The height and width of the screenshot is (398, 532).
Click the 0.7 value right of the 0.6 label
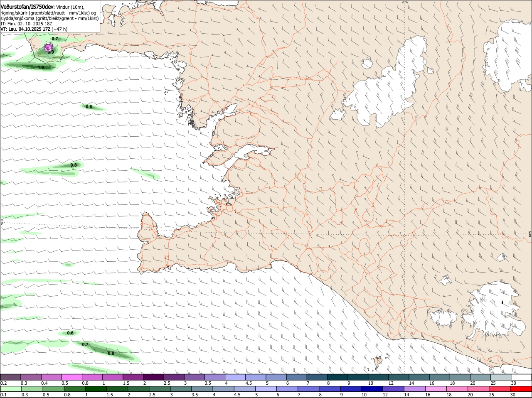(x=85, y=344)
